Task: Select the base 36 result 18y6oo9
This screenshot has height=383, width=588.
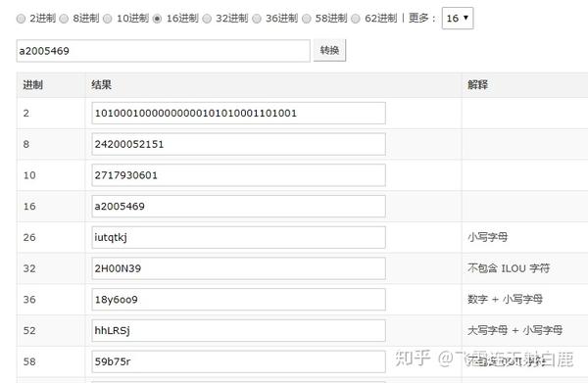Action: [238, 300]
